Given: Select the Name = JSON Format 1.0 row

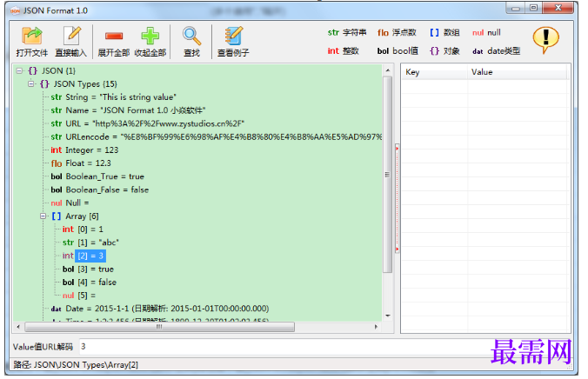Looking at the screenshot, I should (136, 110).
